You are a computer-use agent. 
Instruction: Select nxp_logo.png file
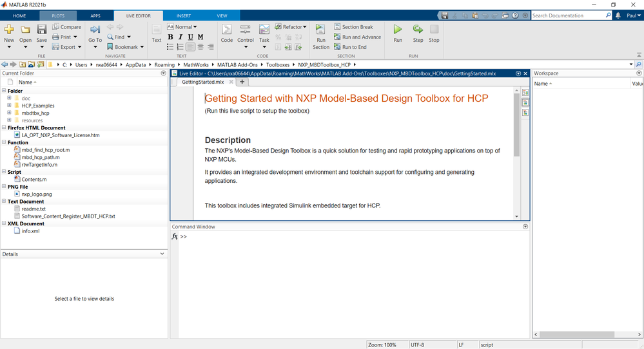tap(37, 194)
